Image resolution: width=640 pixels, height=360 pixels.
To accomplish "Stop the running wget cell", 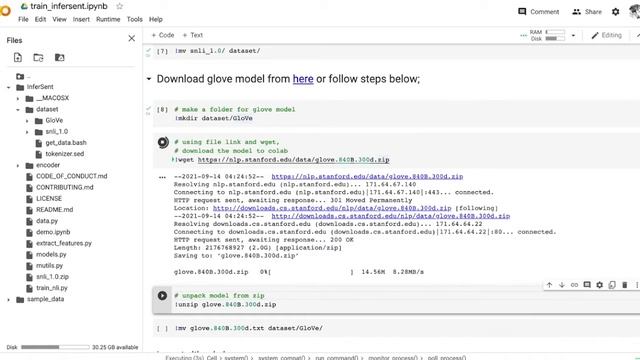I will (x=162, y=142).
